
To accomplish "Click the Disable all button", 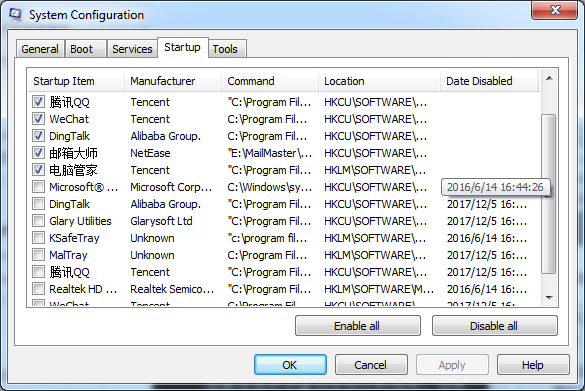I will click(x=495, y=326).
